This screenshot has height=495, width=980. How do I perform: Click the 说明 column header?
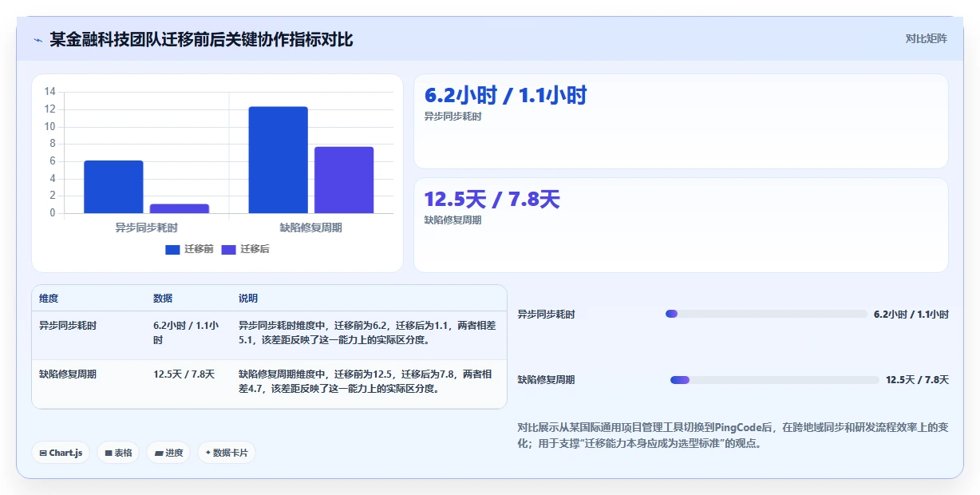click(248, 299)
